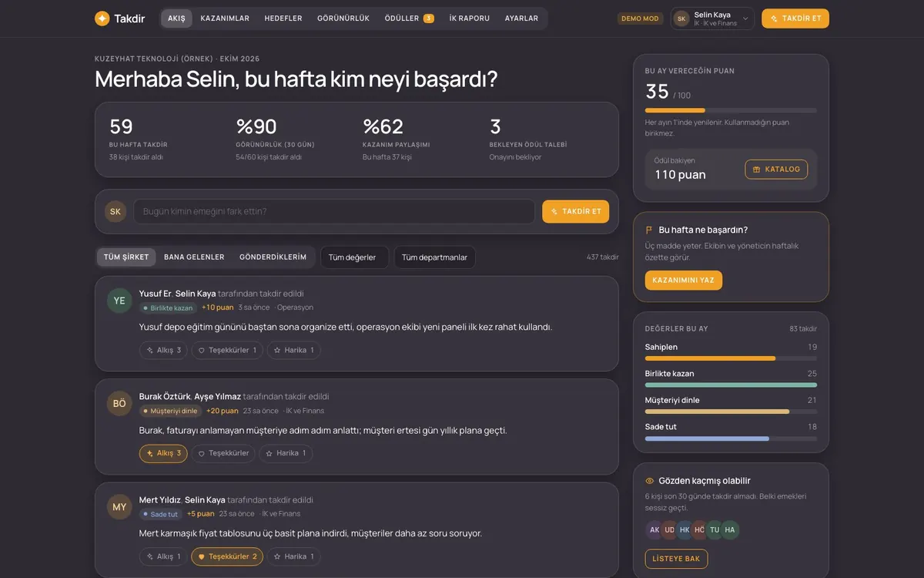Select the UD avatar in the overlooked list
The height and width of the screenshot is (578, 924).
(670, 529)
